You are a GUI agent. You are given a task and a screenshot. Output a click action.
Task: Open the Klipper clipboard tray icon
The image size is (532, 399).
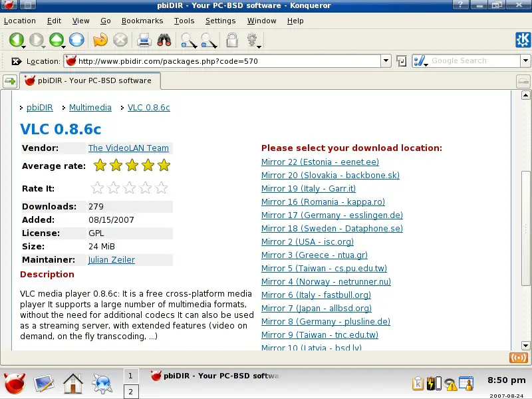(x=418, y=384)
